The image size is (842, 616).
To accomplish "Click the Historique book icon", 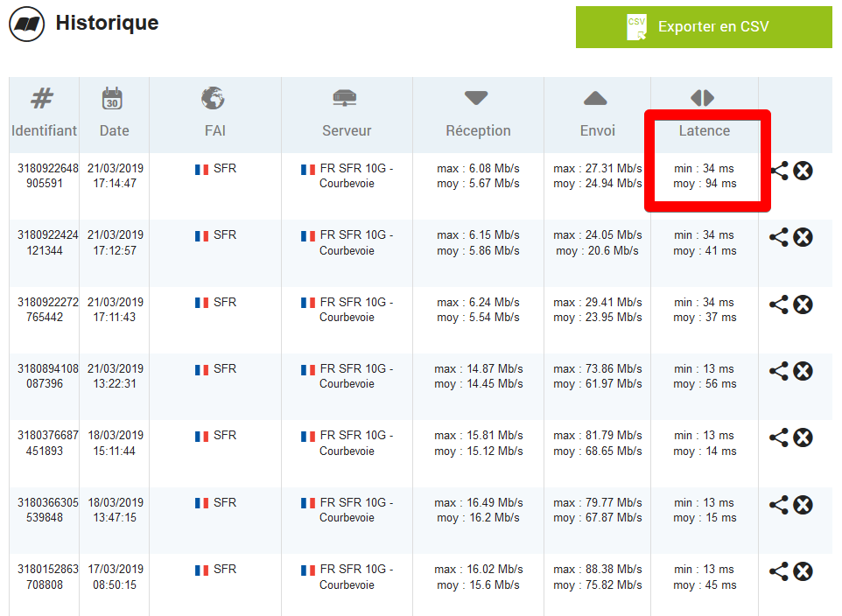I will 27,24.
